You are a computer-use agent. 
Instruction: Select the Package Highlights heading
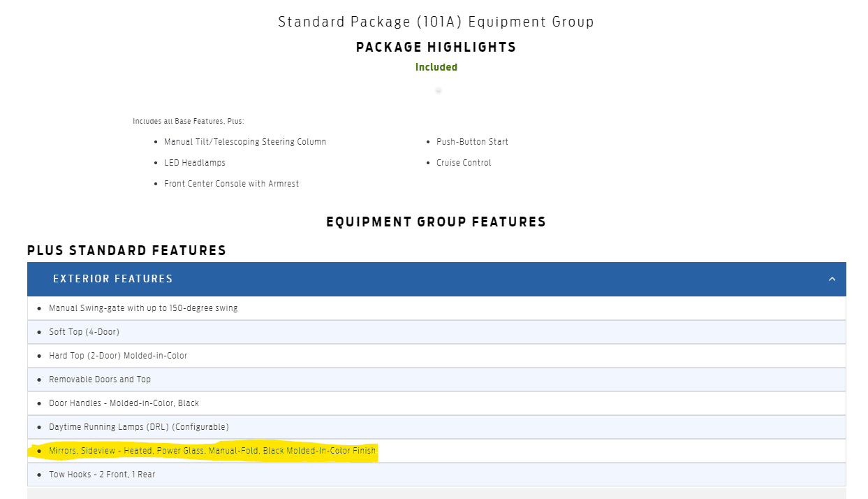point(436,48)
